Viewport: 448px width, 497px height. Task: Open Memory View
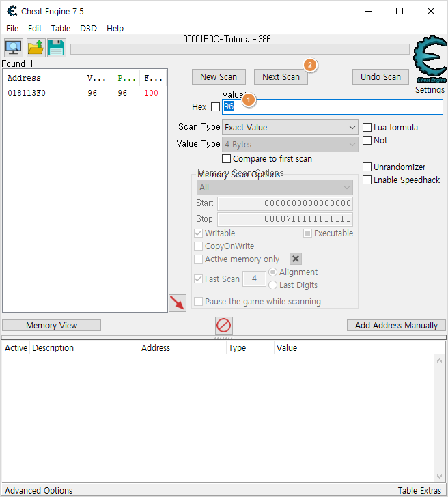coord(52,326)
